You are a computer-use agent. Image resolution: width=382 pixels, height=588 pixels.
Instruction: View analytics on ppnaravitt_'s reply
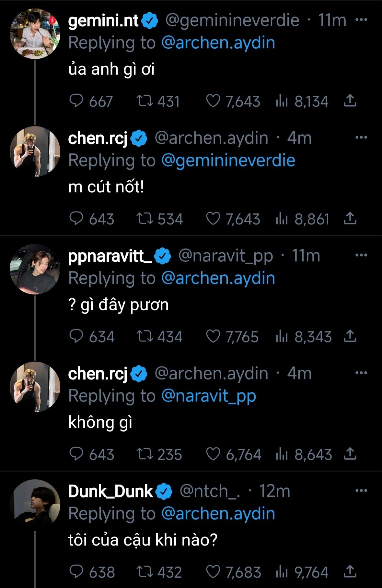click(282, 336)
